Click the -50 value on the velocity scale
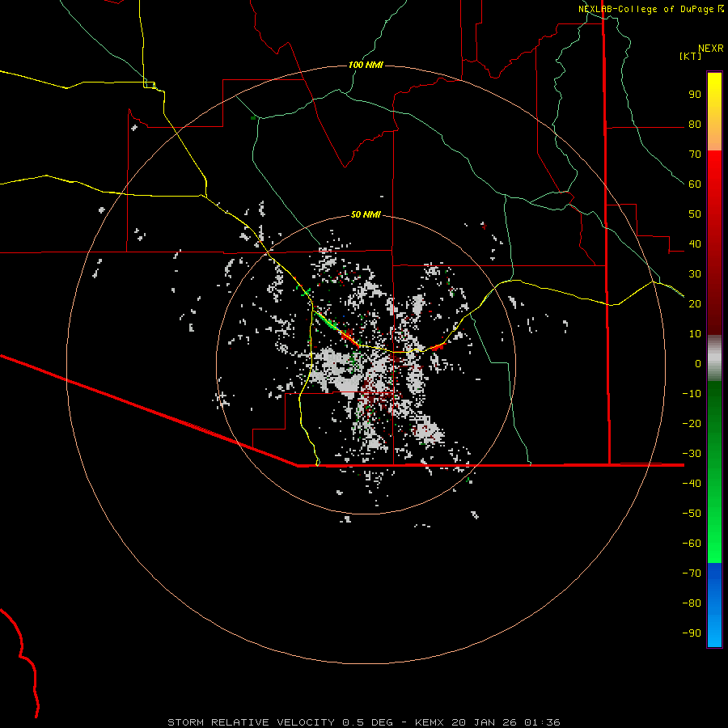Screen dimensions: 728x728 692,514
